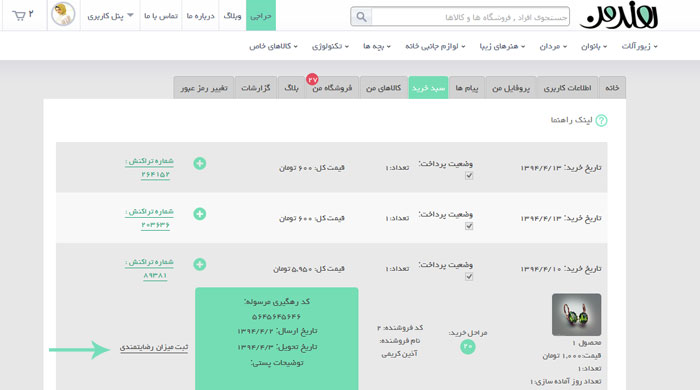Open the تماس با ما page
This screenshot has width=700, height=390.
161,16
